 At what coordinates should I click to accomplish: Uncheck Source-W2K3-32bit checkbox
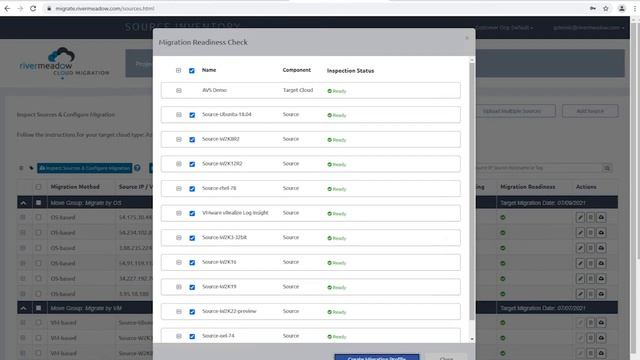pyautogui.click(x=192, y=238)
